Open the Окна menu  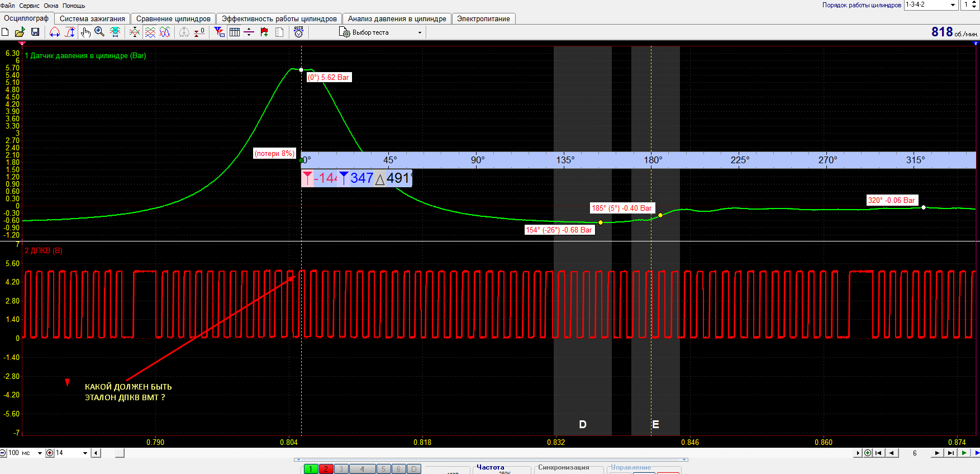point(51,6)
